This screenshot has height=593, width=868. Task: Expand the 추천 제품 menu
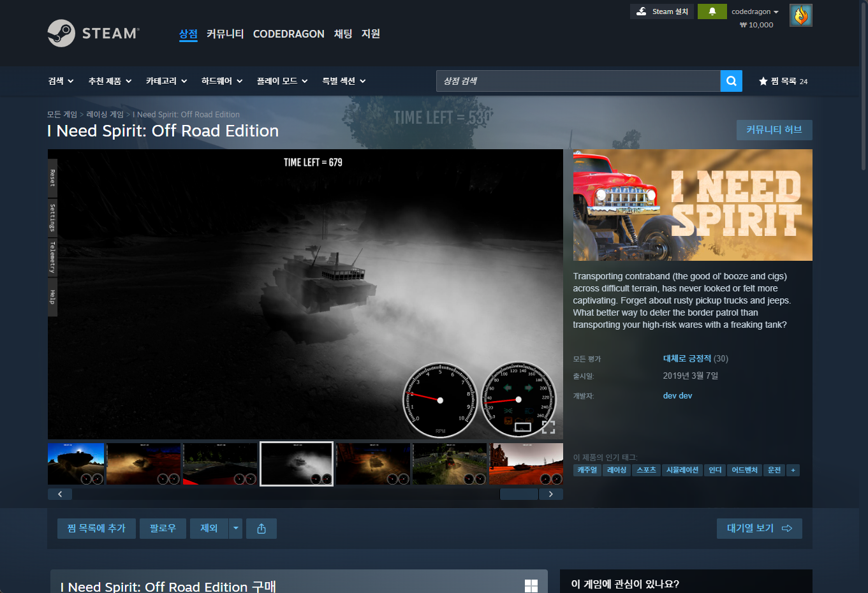[x=110, y=81]
